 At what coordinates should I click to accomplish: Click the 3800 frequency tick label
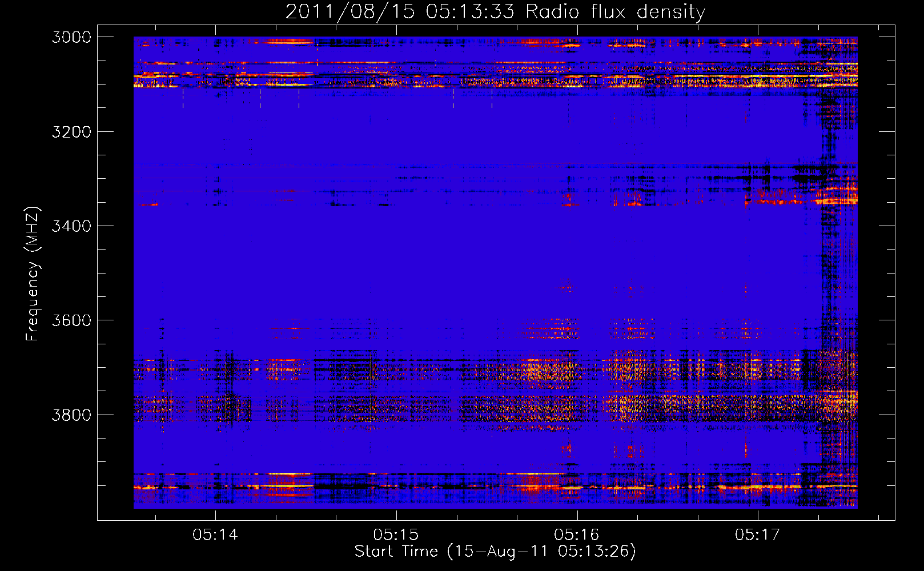[x=71, y=415]
